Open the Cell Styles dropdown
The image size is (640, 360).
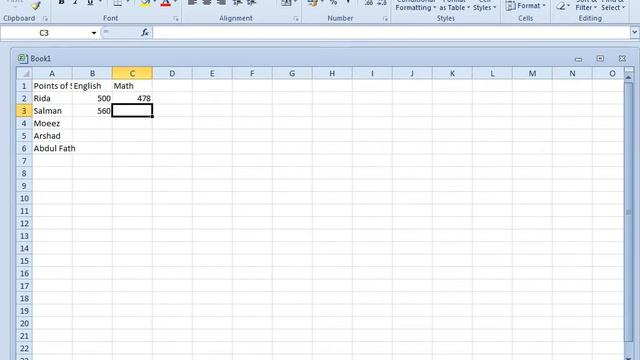[x=484, y=5]
